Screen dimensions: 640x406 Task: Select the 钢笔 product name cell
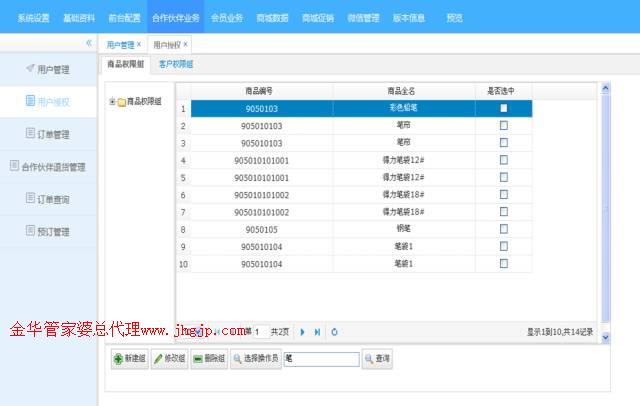[404, 229]
